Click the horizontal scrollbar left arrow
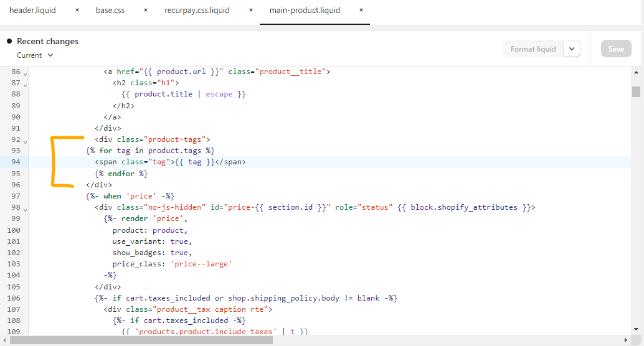Screen dimensions: 644x346 click(4, 340)
